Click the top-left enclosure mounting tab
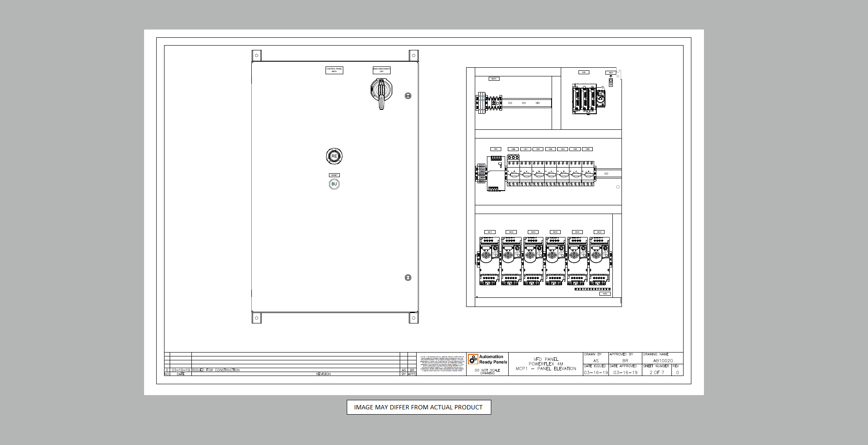The width and height of the screenshot is (868, 445). click(x=256, y=56)
